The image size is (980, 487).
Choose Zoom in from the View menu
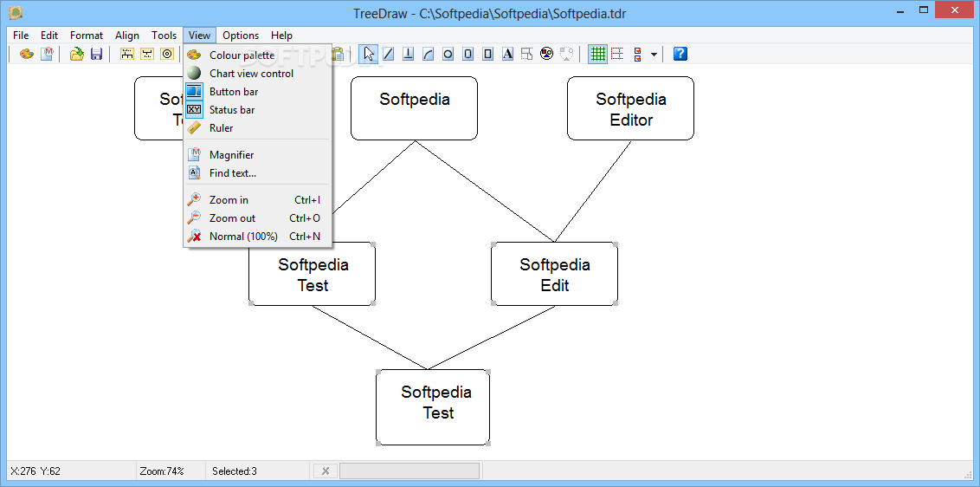(x=257, y=199)
